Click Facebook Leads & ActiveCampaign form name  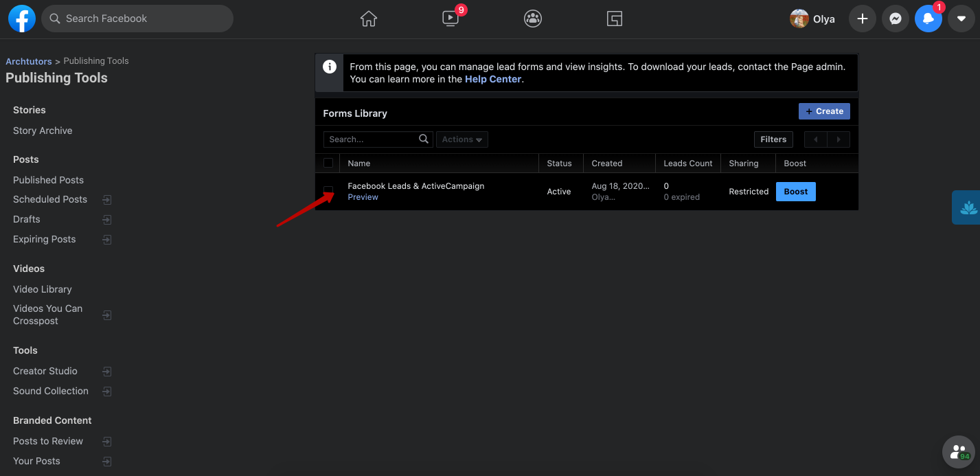click(416, 186)
